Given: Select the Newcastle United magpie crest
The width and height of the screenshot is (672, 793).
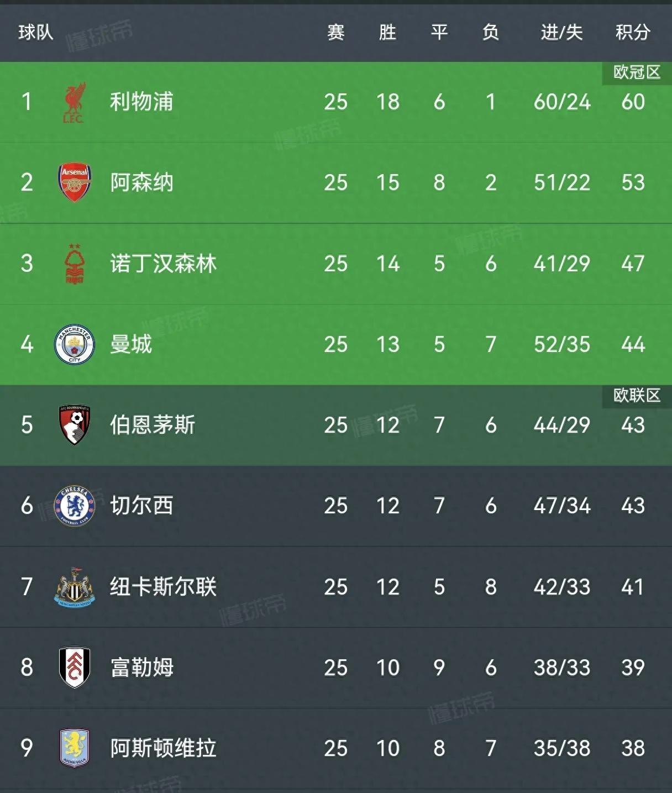Looking at the screenshot, I should [x=75, y=586].
